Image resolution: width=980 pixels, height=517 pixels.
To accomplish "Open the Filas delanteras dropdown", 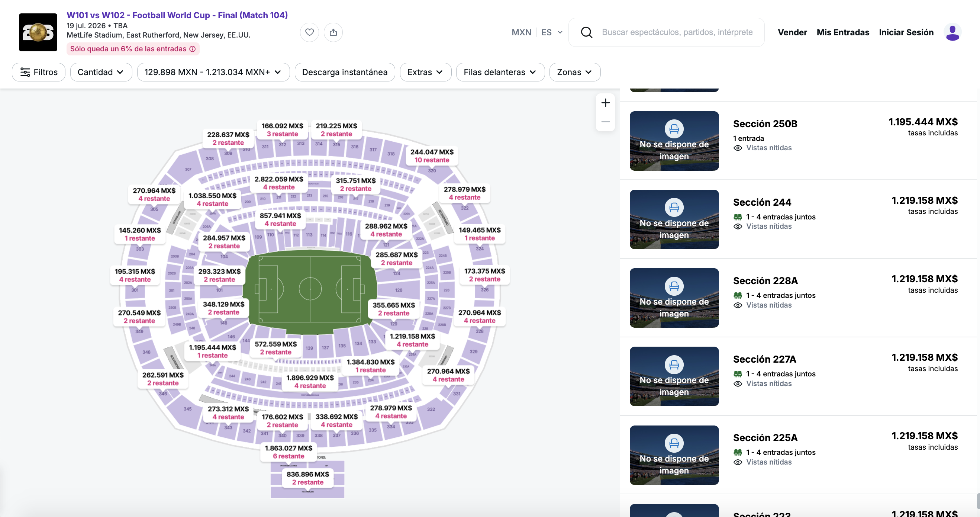I will [500, 72].
